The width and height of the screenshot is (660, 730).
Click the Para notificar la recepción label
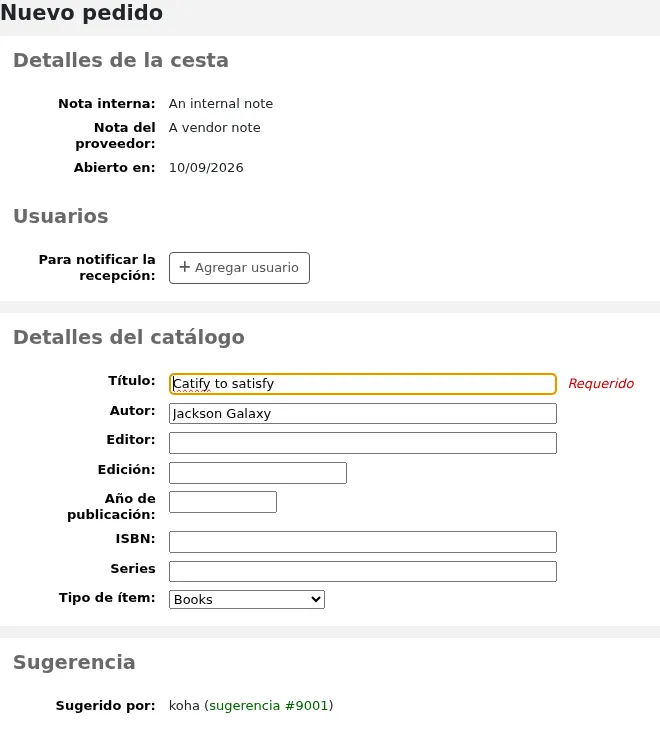[97, 267]
